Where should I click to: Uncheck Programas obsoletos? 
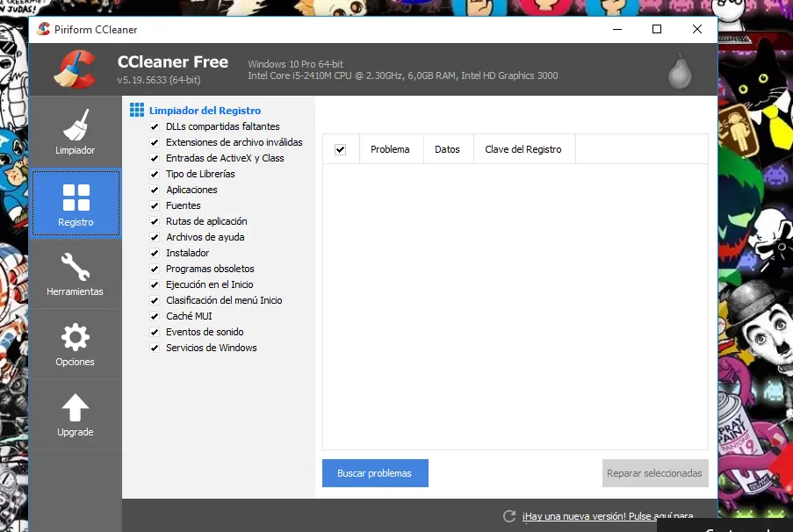155,269
